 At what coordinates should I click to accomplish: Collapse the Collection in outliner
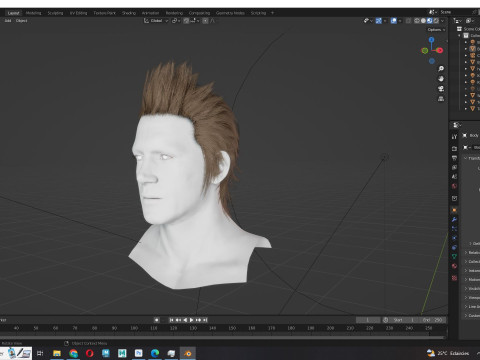(460, 35)
